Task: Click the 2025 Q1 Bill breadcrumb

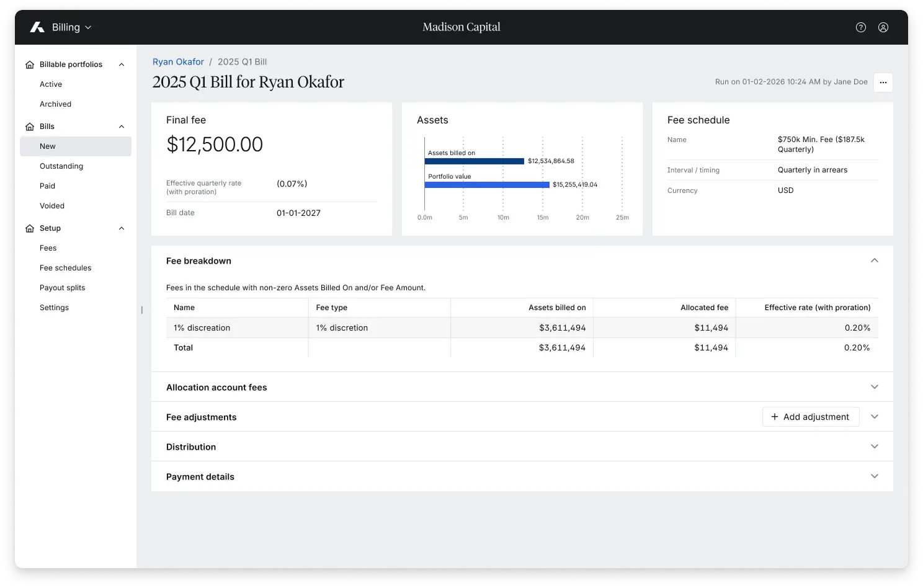Action: tap(242, 62)
